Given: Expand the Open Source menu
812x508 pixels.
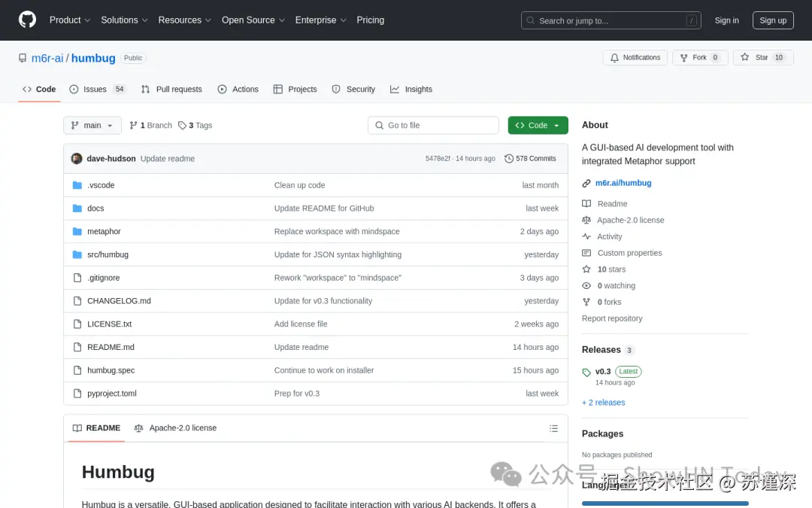Looking at the screenshot, I should (x=253, y=20).
